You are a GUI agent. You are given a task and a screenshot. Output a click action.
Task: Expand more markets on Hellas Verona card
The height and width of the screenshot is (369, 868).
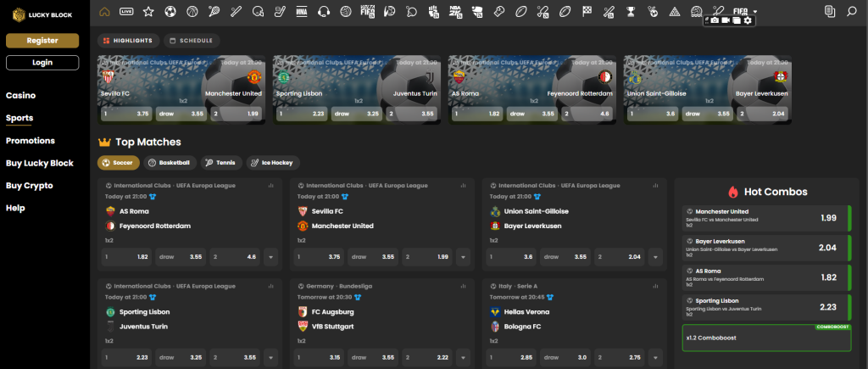tap(655, 358)
